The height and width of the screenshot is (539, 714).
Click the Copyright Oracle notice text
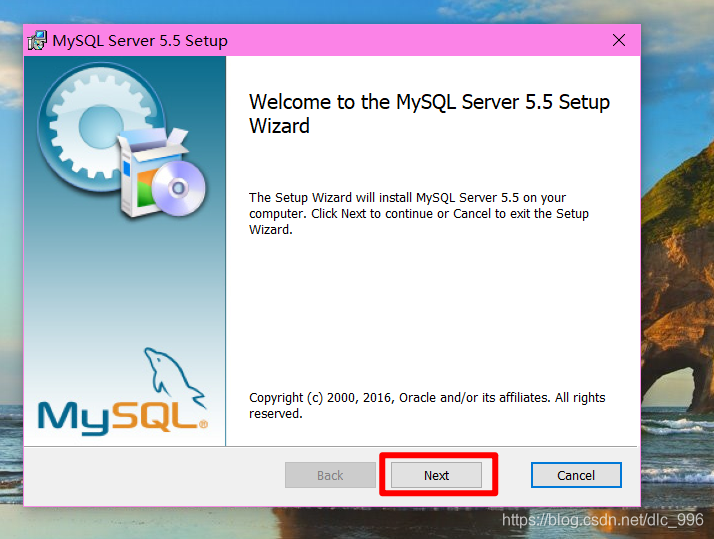click(427, 406)
